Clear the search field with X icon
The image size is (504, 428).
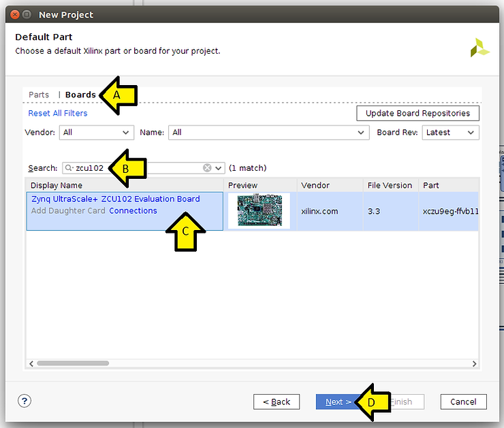click(x=207, y=168)
